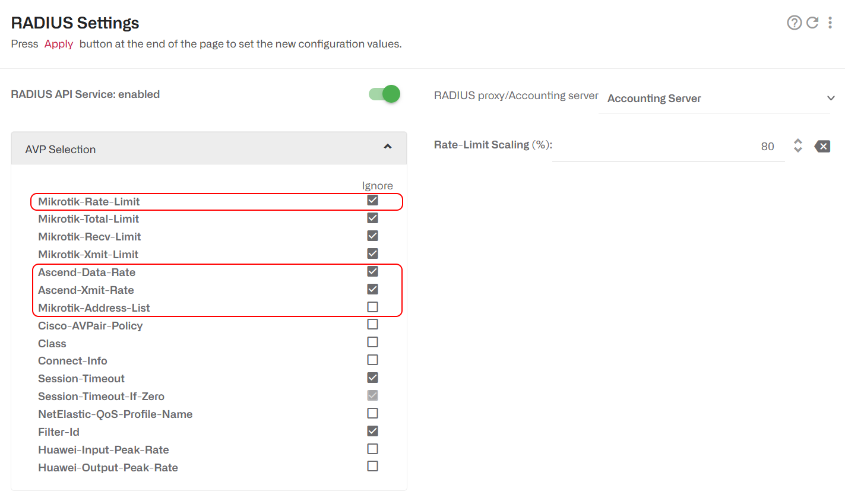Enable Ignore for Mikrotik-Address-List

[372, 306]
